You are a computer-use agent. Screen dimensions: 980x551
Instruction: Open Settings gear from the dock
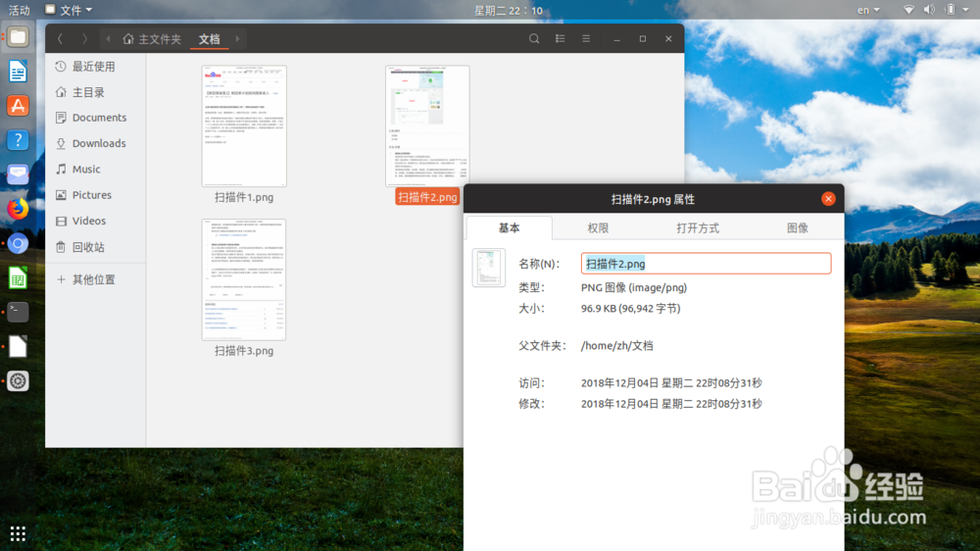18,380
